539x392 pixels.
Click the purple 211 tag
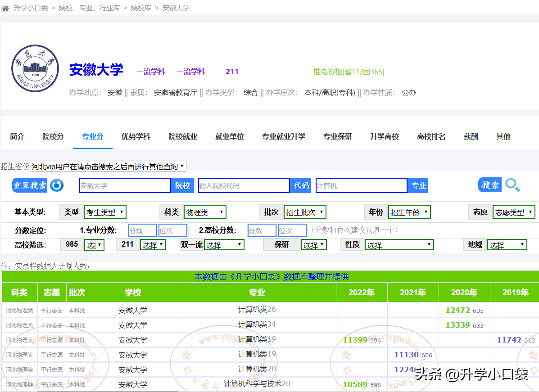232,72
